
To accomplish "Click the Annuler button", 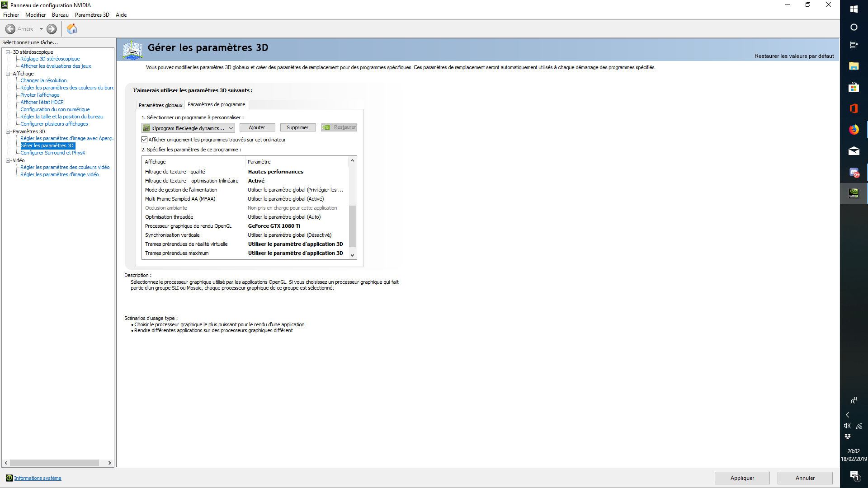I will [805, 478].
